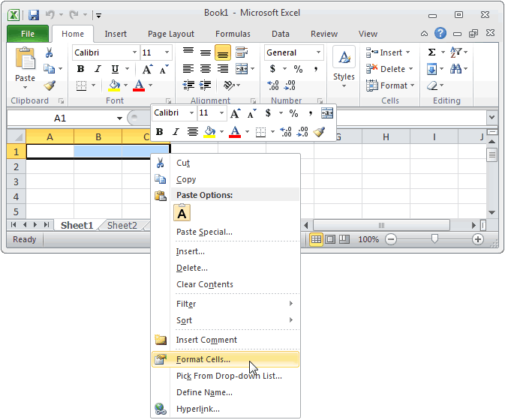505x420 pixels.
Task: Click Merge and Center on the mini toolbar
Action: [327, 113]
